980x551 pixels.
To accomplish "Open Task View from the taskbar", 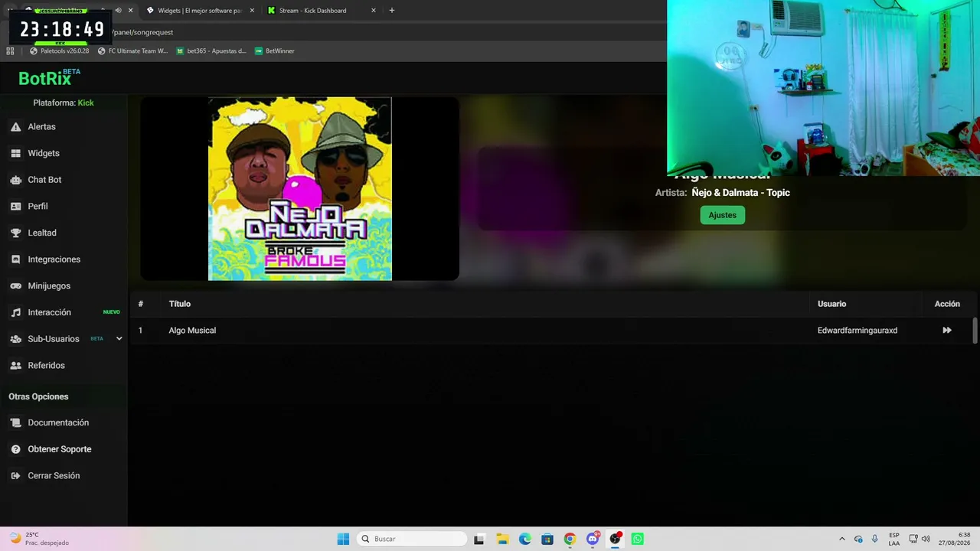I will [479, 539].
